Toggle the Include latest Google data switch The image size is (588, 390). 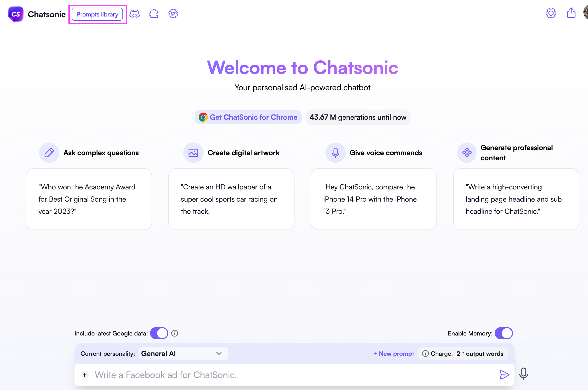[x=159, y=333]
